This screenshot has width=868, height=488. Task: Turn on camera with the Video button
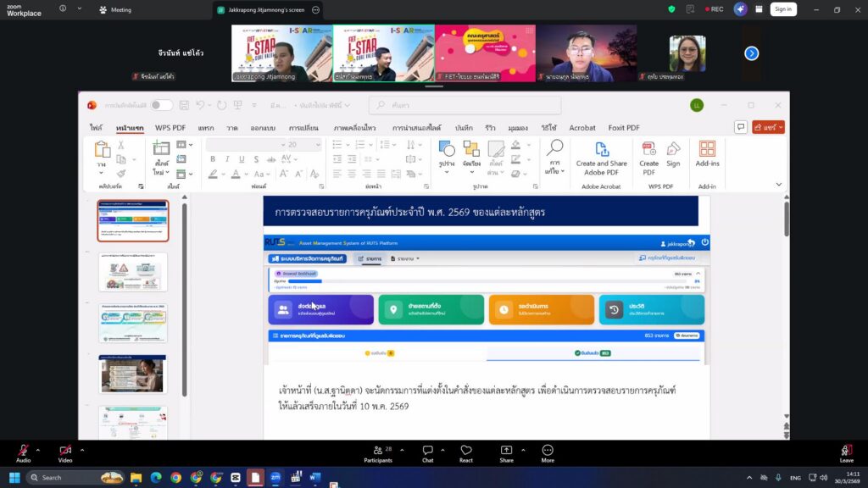[65, 450]
